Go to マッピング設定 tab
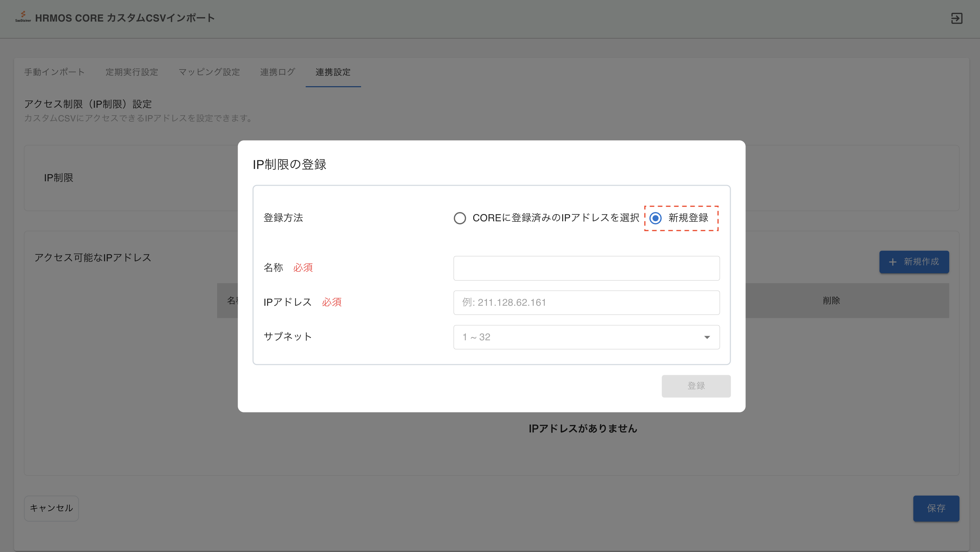This screenshot has width=980, height=552. tap(209, 72)
